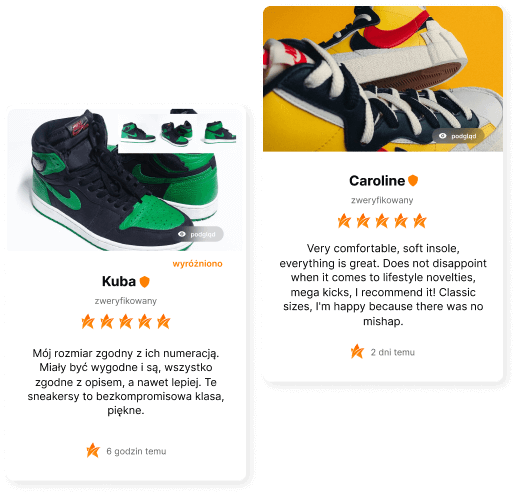Select the first rating star in Caroline's review
Screen dimensions: 517x495
pos(344,221)
